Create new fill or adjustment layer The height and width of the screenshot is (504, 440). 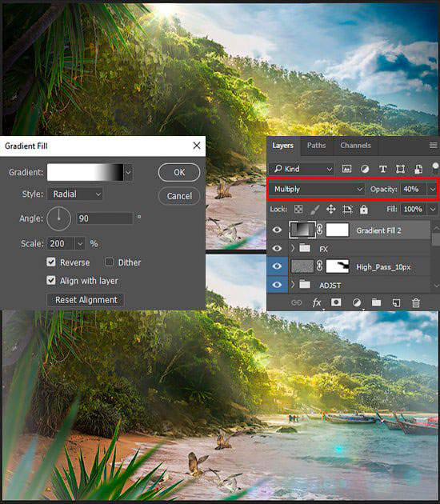coord(357,302)
